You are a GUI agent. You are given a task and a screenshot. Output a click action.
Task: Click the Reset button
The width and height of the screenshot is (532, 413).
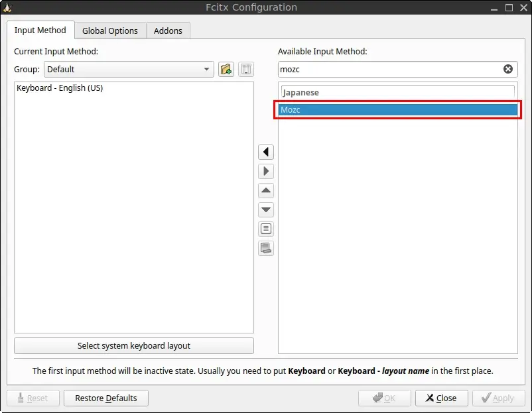tap(33, 398)
